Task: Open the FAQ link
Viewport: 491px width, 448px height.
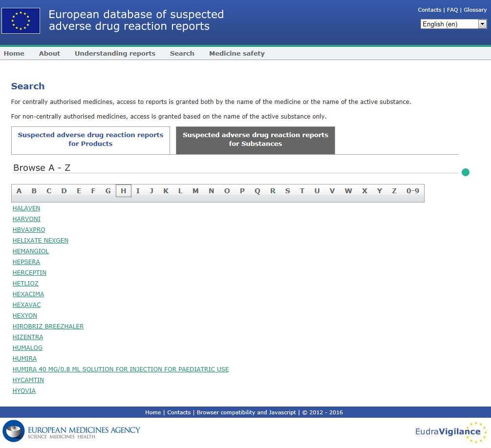Action: click(452, 10)
